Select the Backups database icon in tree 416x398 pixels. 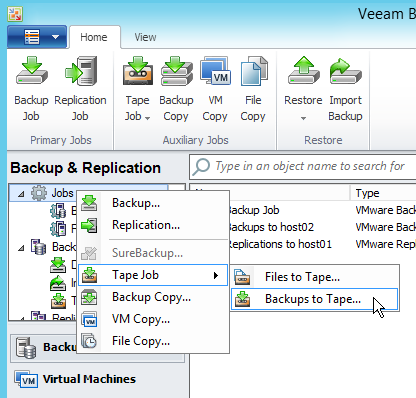coord(38,247)
